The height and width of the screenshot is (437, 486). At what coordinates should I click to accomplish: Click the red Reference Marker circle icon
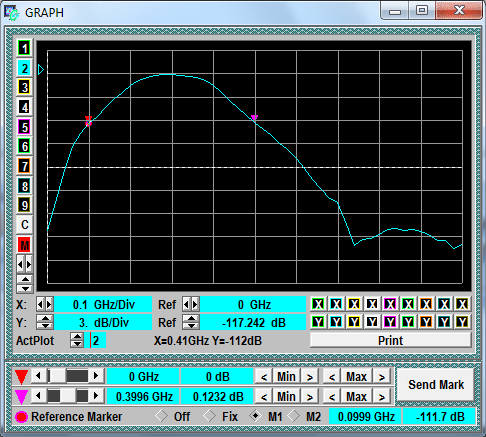click(21, 417)
